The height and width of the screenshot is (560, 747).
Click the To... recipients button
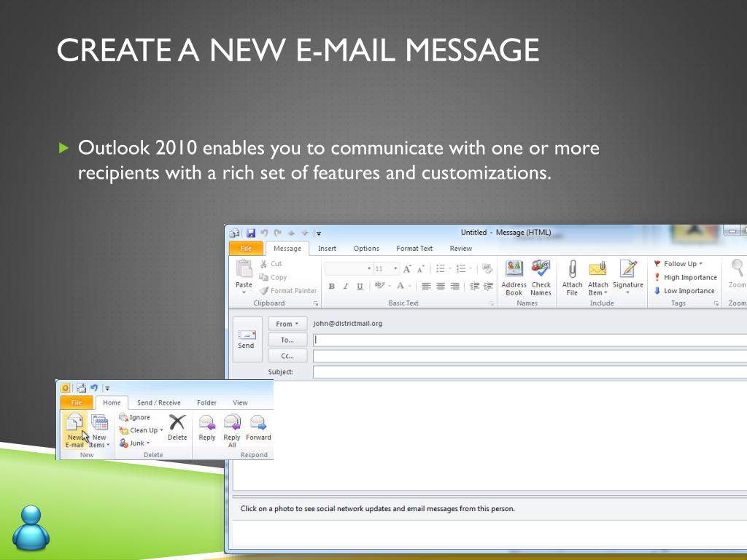(287, 340)
